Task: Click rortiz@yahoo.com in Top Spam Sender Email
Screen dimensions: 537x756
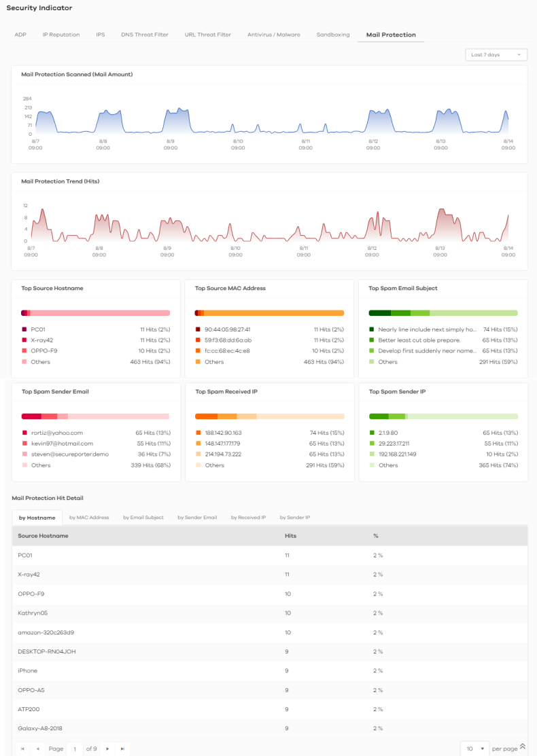Action: pos(56,433)
